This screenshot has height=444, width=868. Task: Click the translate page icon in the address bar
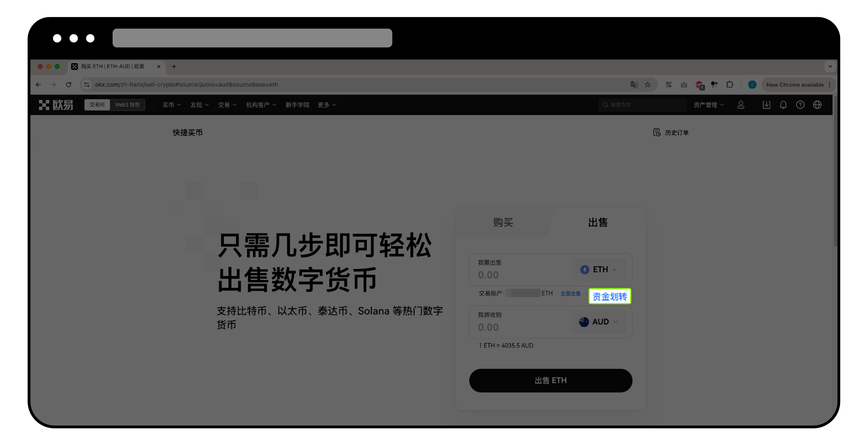click(x=634, y=85)
